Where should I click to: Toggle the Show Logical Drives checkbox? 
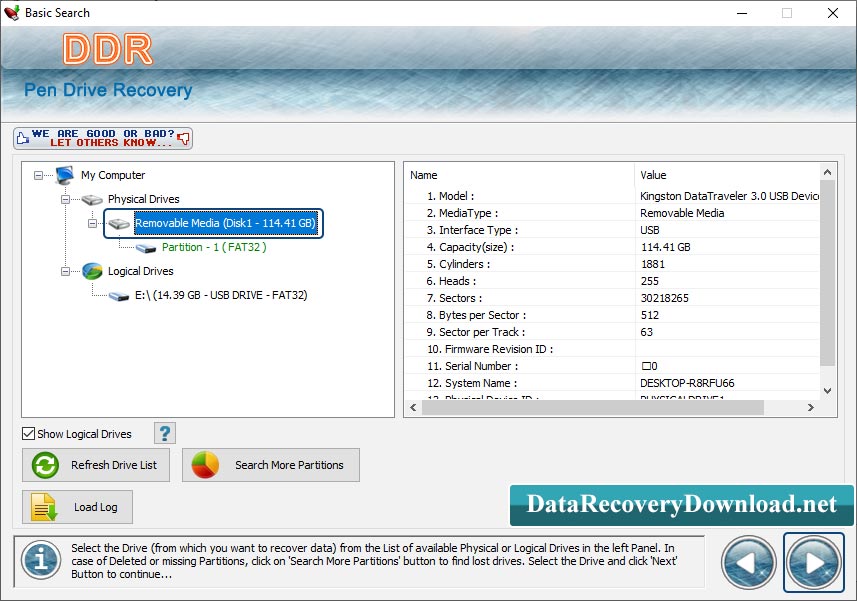[x=28, y=434]
